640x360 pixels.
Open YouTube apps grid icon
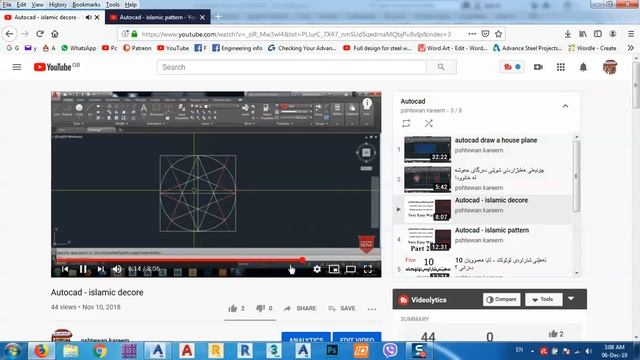[561, 67]
